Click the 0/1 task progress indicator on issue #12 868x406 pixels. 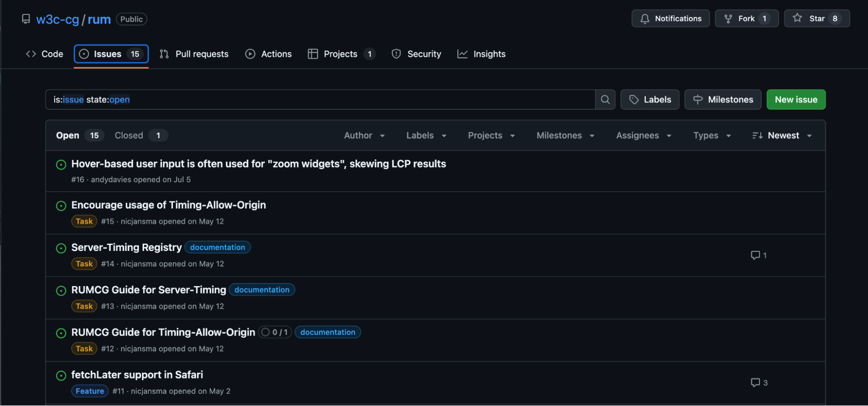[x=274, y=332]
